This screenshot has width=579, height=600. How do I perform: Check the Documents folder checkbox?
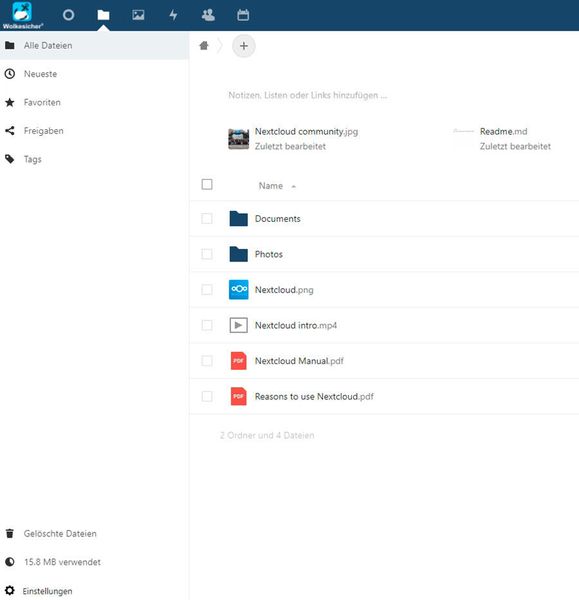(x=207, y=218)
